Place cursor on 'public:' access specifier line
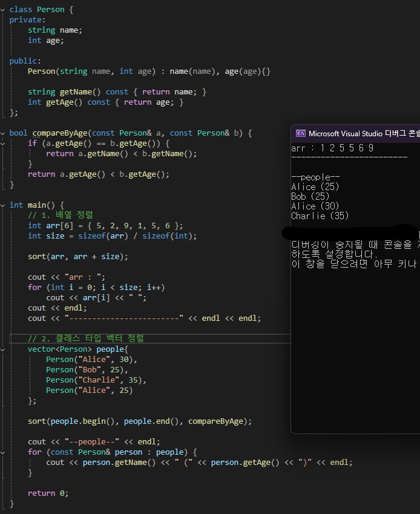The height and width of the screenshot is (514, 420). point(25,61)
